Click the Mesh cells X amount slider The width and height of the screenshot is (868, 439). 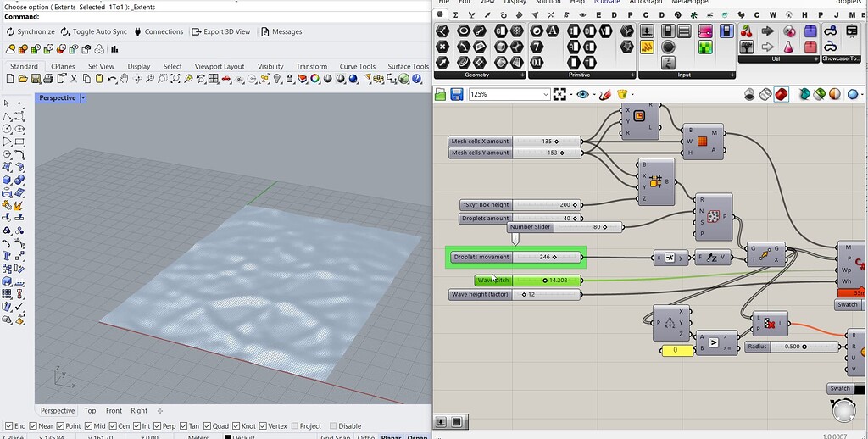point(515,142)
